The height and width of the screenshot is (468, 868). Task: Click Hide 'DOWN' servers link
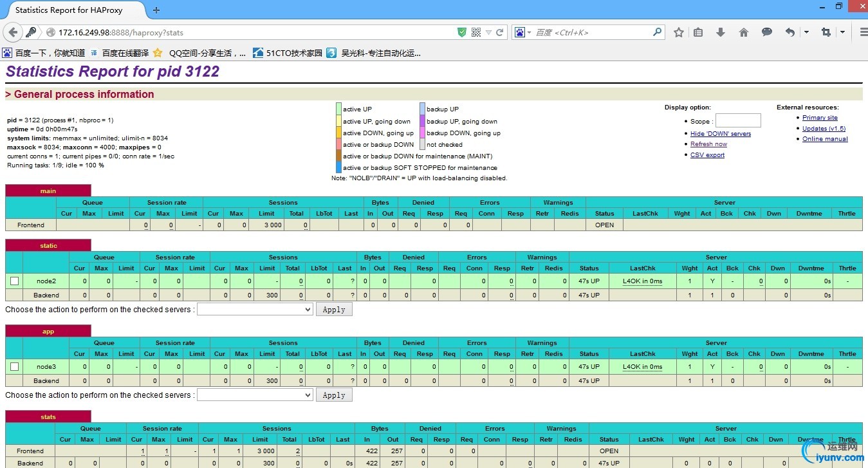tap(721, 134)
